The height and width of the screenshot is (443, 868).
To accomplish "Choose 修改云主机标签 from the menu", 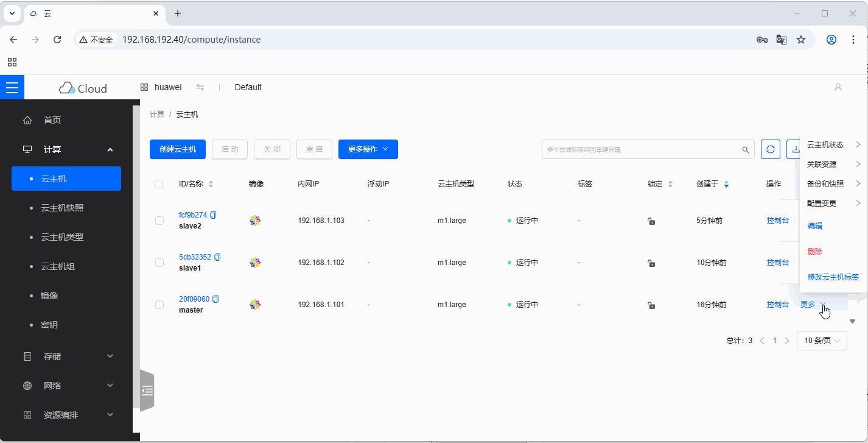I will [833, 277].
